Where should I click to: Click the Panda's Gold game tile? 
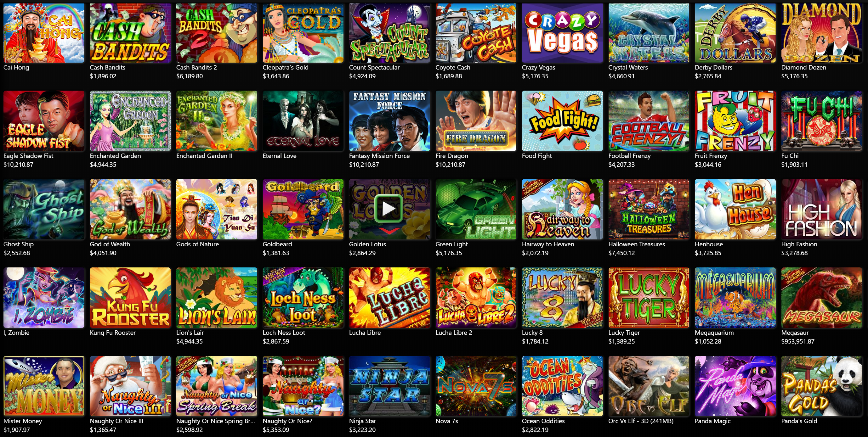pos(821,386)
